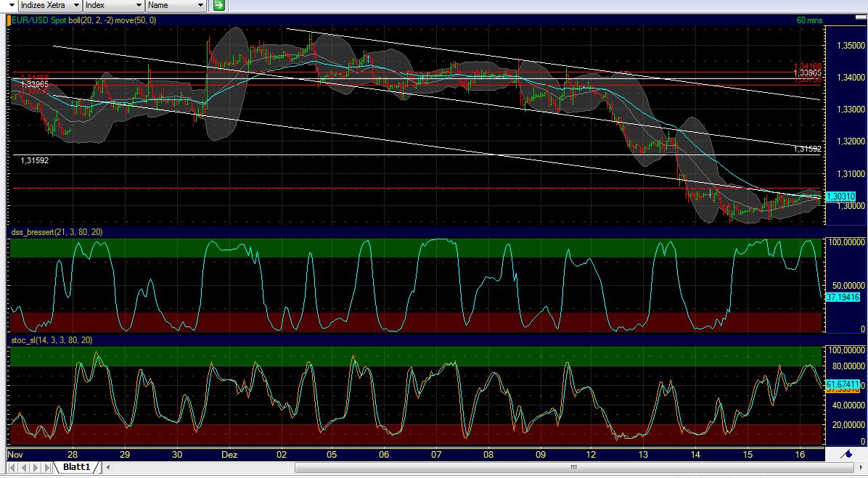This screenshot has height=478, width=868.
Task: Click the 1,30310 current price marker
Action: pos(843,196)
